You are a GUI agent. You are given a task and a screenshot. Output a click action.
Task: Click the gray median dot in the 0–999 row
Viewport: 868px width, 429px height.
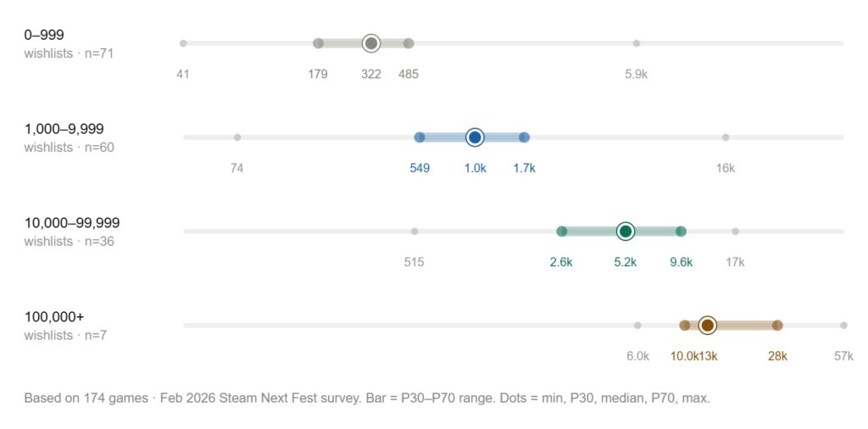click(x=370, y=43)
